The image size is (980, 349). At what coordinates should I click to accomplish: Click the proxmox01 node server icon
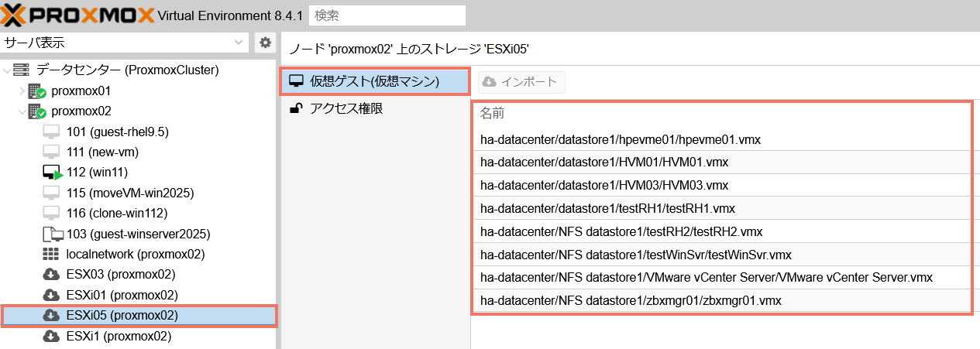coord(37,91)
